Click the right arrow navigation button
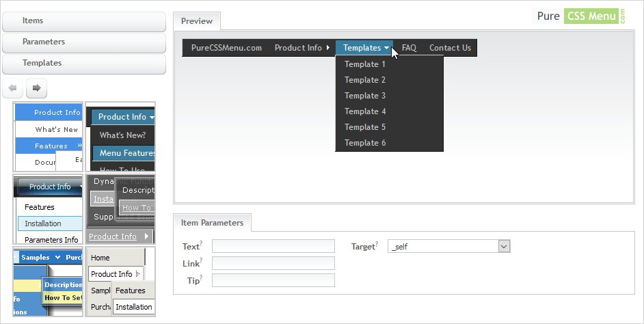Screen dimensions: 644x324 click(36, 88)
